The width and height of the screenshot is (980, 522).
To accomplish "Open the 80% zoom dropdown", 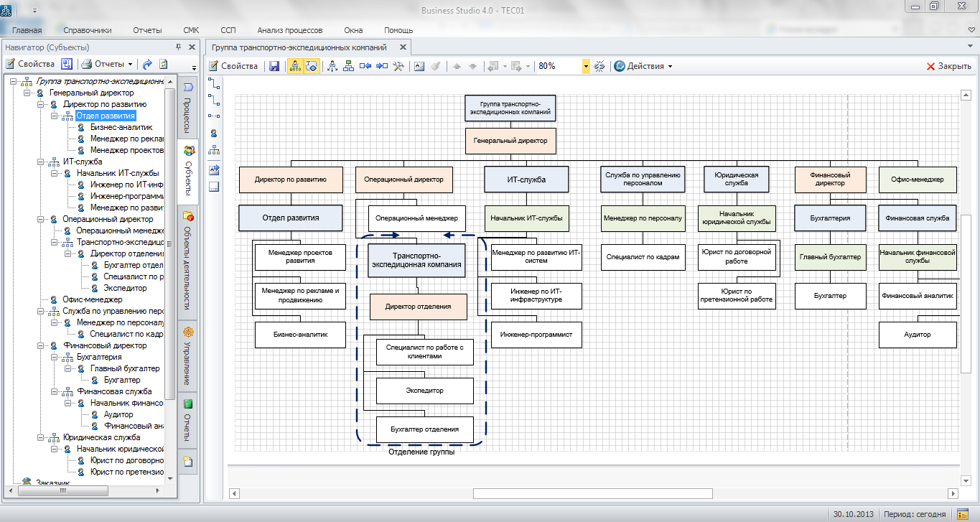I will click(x=586, y=66).
